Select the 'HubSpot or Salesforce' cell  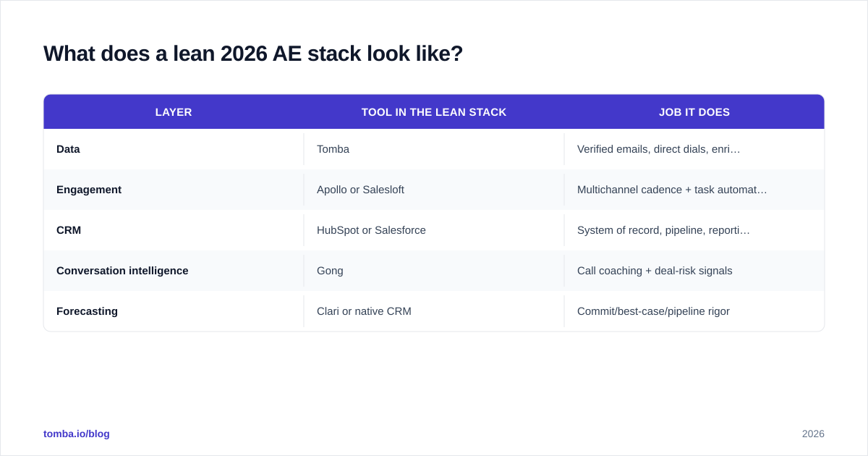point(434,230)
